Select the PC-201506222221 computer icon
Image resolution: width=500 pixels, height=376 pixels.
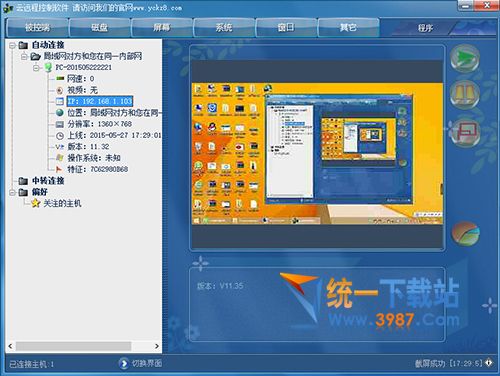[48, 67]
